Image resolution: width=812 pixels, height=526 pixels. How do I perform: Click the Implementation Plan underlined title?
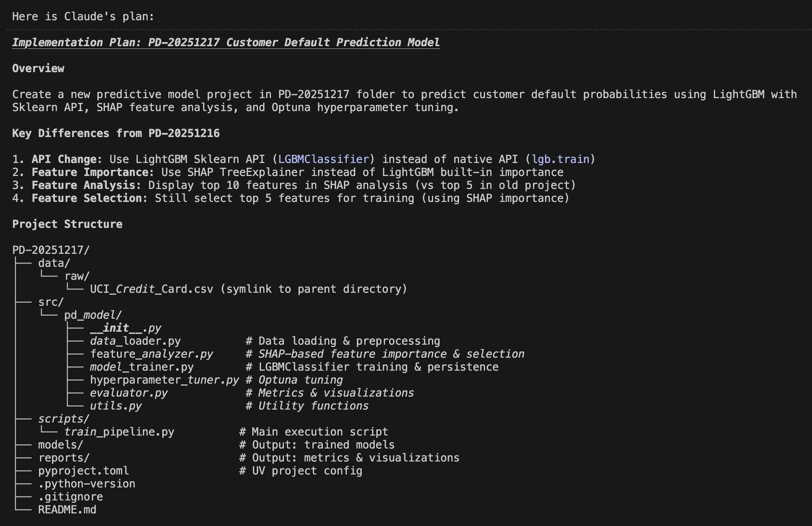[226, 42]
